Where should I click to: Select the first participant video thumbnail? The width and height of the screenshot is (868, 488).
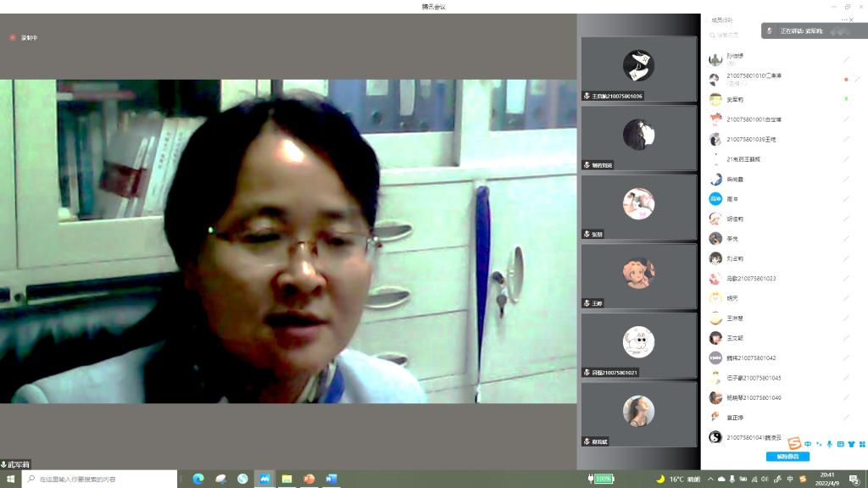tap(638, 69)
